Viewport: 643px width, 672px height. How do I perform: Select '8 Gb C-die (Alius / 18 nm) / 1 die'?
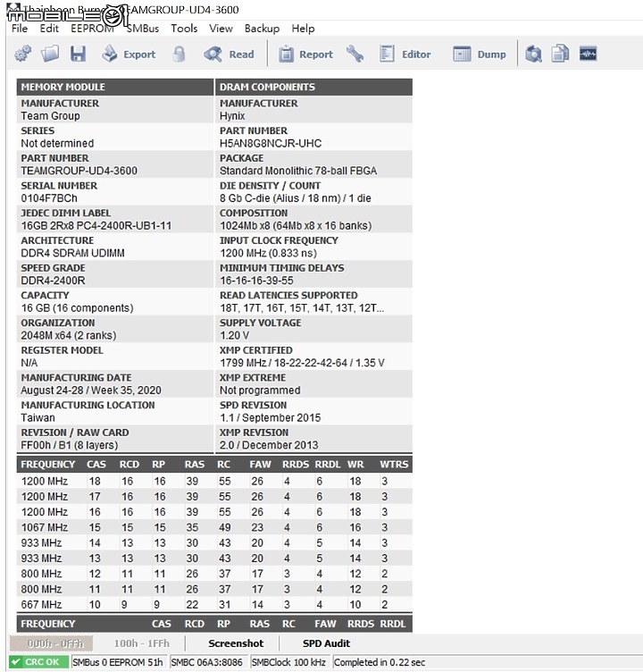[295, 198]
